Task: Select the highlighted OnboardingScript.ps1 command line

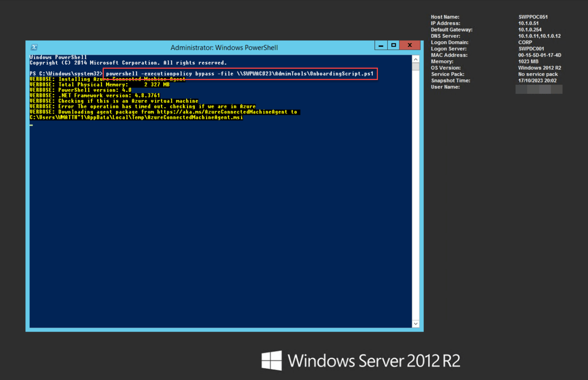Action: 240,73
